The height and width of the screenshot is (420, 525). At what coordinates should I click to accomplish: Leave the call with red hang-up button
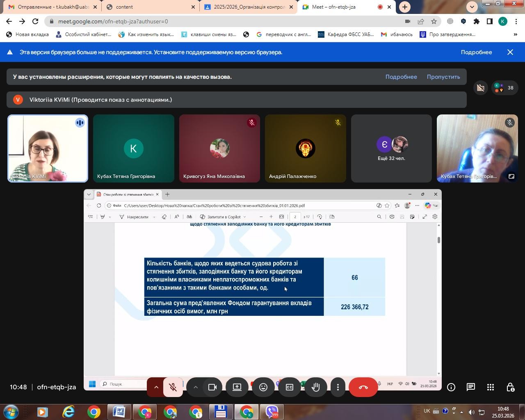(363, 387)
